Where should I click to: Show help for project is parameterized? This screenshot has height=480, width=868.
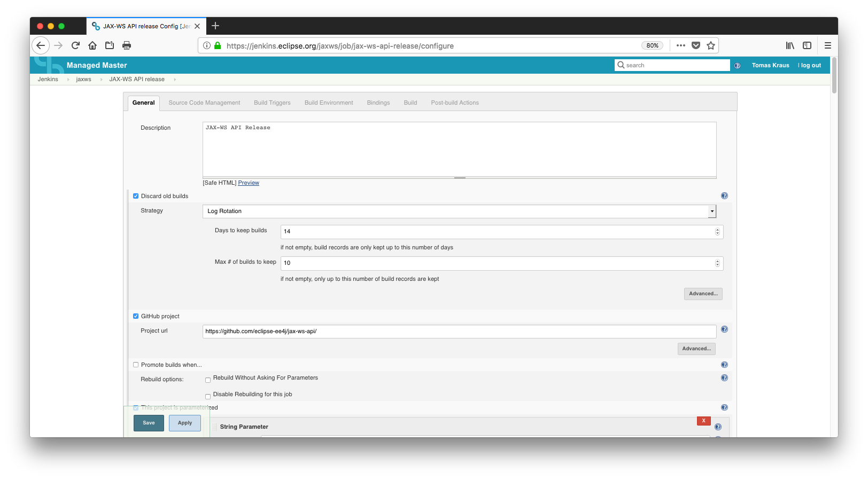tap(724, 407)
